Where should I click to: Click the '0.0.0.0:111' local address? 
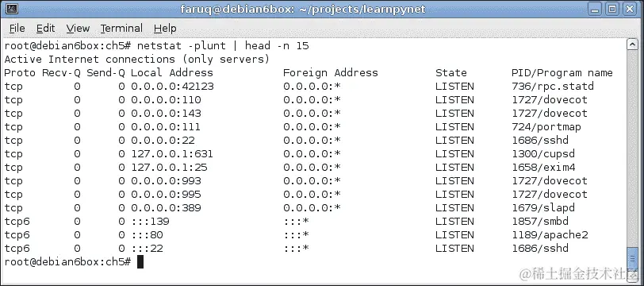click(166, 127)
